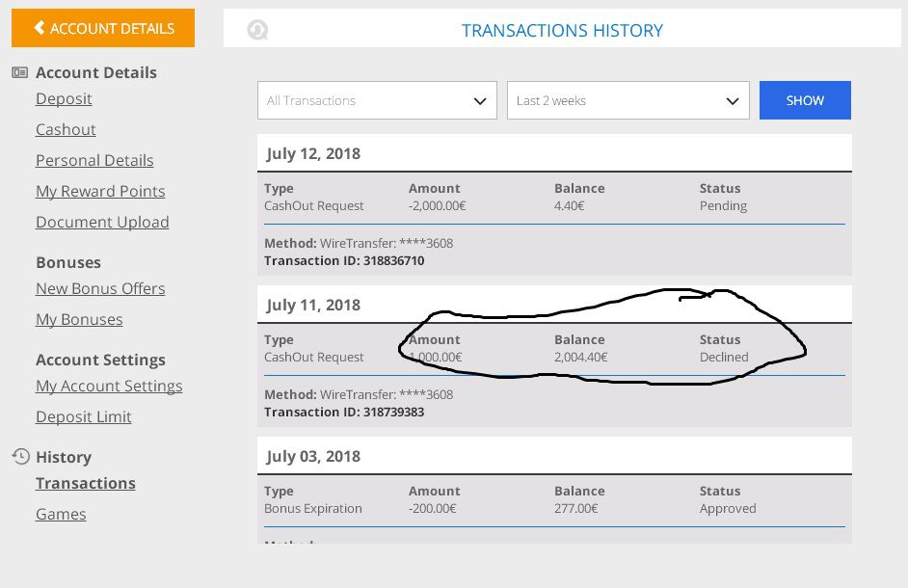This screenshot has height=588, width=908.
Task: Click CashOut Request type in July 12 entry
Action: click(314, 206)
